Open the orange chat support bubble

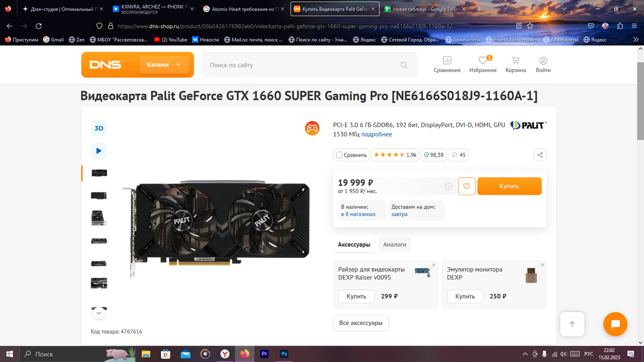click(616, 324)
